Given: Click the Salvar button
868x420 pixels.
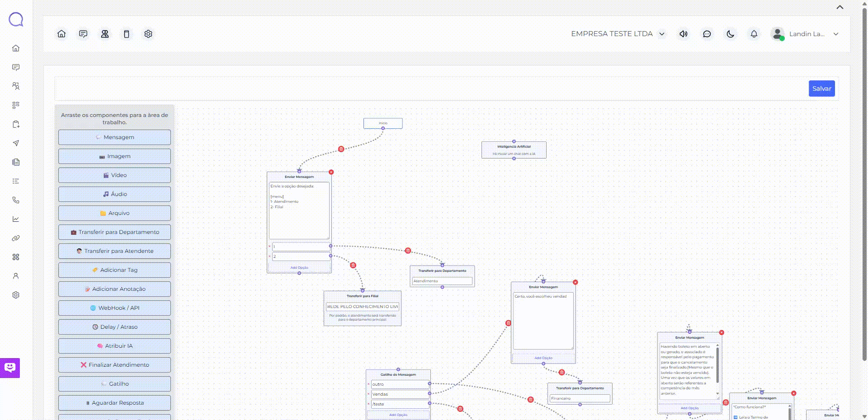Looking at the screenshot, I should coord(821,89).
